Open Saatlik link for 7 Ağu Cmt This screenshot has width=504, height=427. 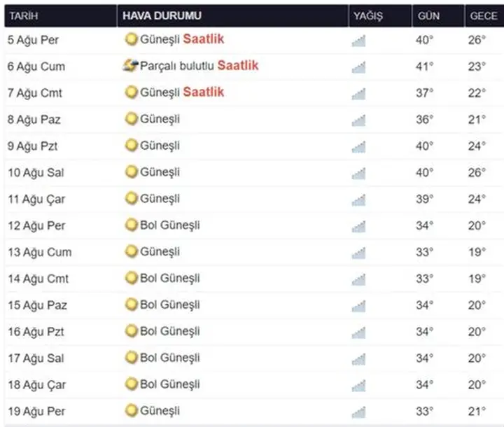(204, 92)
